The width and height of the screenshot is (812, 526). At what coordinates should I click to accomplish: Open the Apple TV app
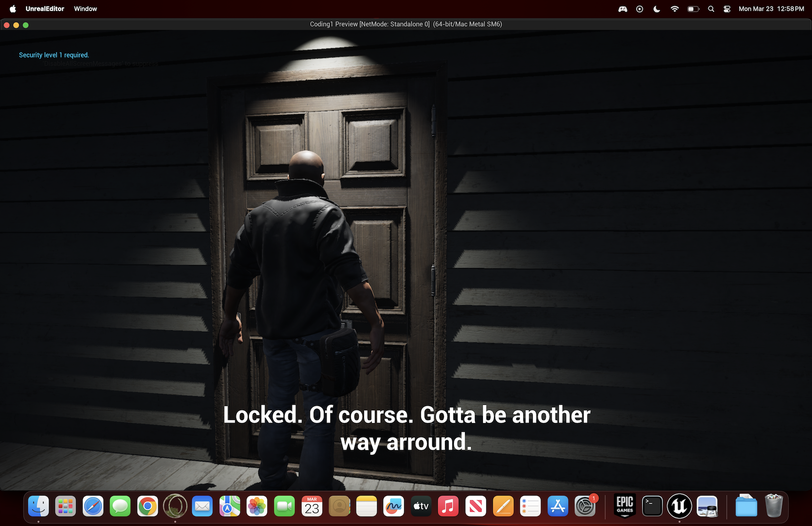pos(421,507)
